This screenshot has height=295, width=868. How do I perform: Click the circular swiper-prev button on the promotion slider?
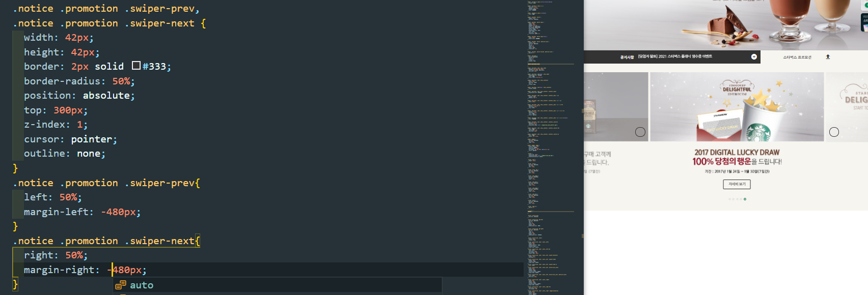tap(640, 132)
